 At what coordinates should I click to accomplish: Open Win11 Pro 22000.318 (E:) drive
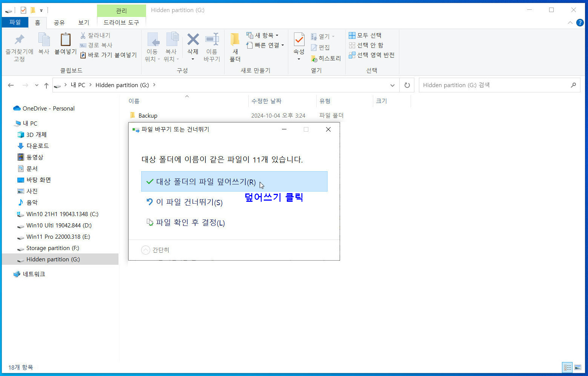tap(58, 237)
